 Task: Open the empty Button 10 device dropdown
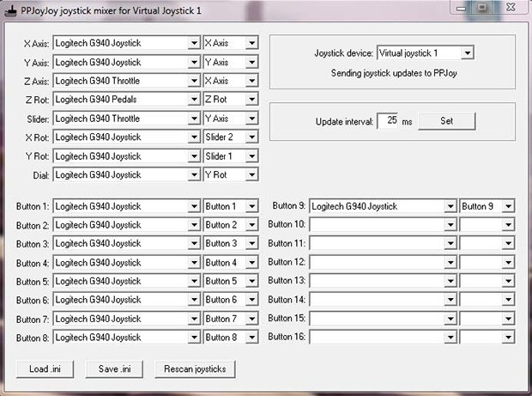(x=450, y=225)
